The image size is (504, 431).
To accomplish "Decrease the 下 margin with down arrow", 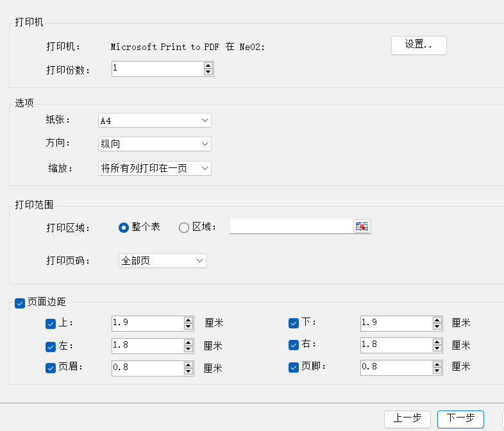I will [x=438, y=326].
